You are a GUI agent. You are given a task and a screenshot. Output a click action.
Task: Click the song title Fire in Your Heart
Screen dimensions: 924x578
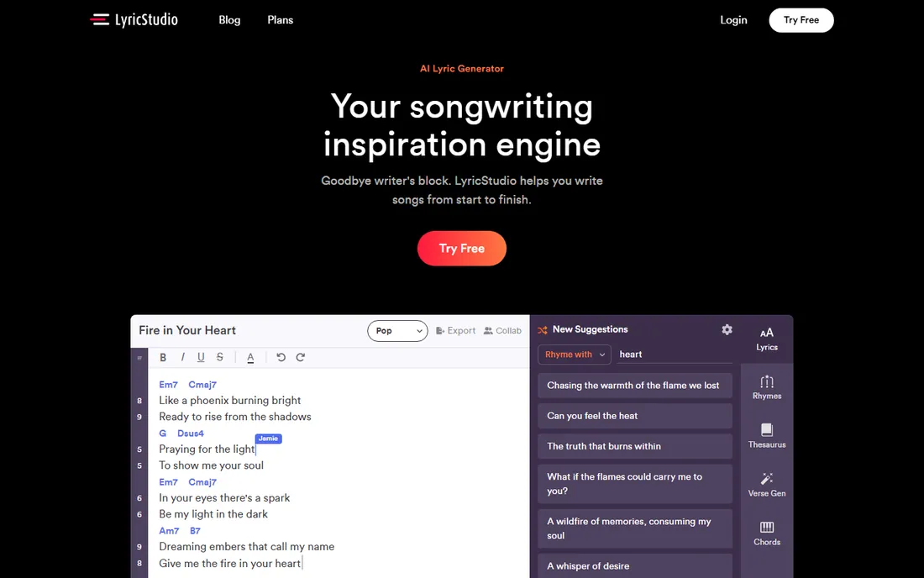(x=187, y=330)
